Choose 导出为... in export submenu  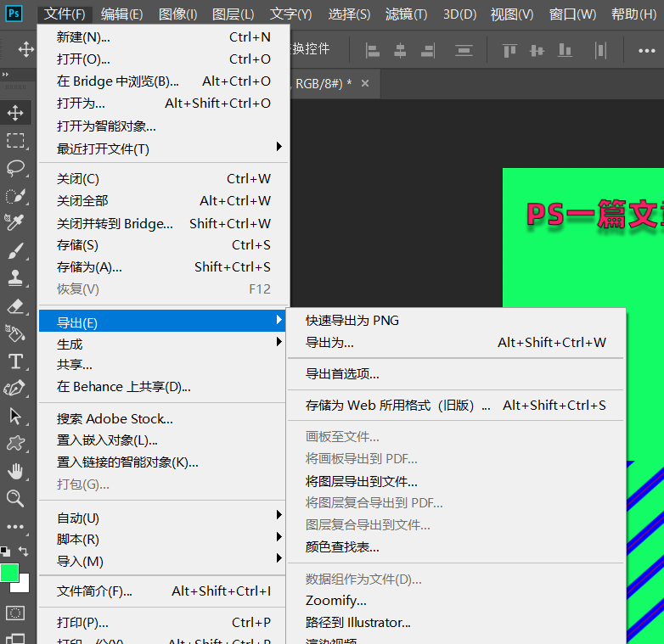[456, 342]
